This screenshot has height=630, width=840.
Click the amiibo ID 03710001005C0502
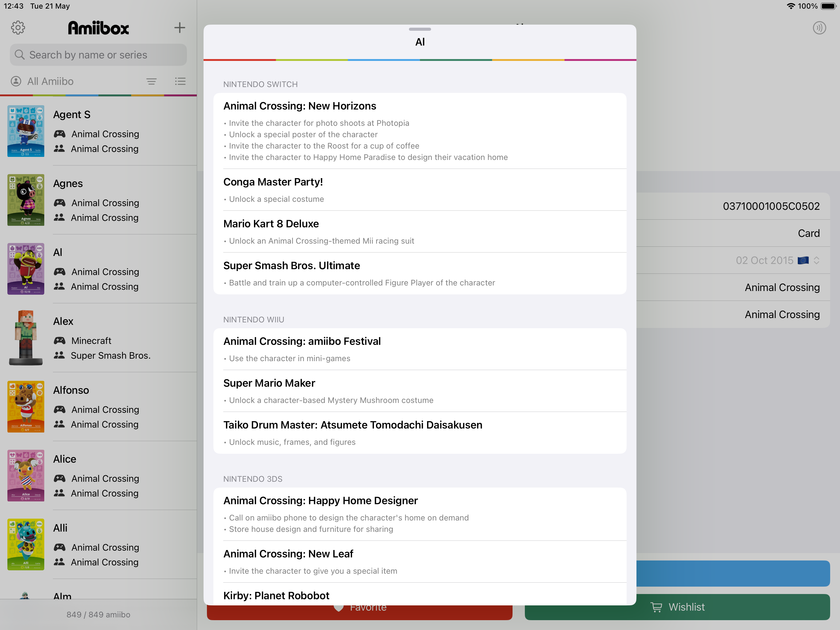[771, 206]
